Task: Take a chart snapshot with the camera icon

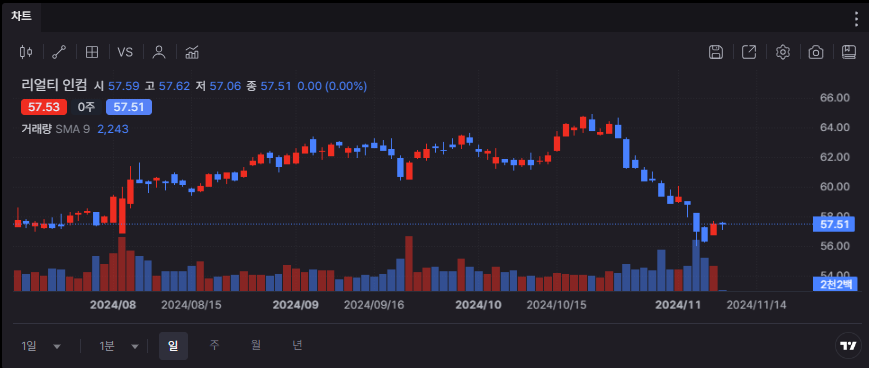Action: tap(816, 52)
